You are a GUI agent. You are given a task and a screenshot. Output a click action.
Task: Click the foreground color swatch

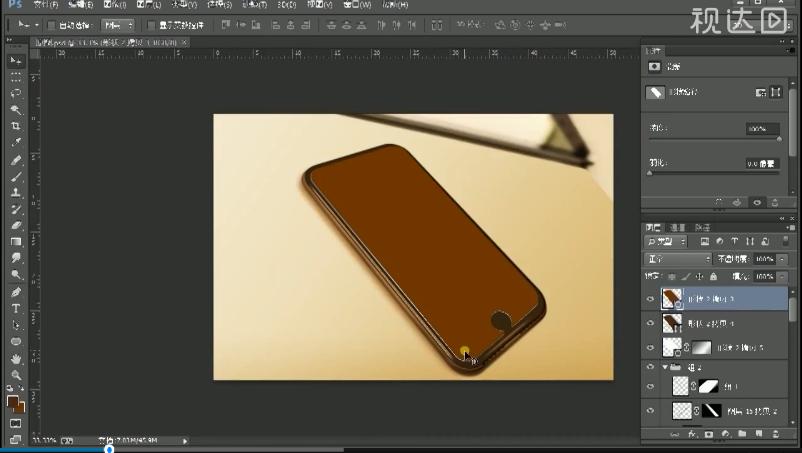12,402
